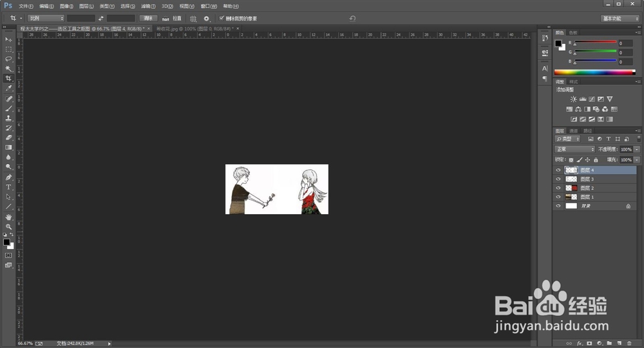The image size is (644, 348).
Task: Click the red R channel slider
Action: 596,42
